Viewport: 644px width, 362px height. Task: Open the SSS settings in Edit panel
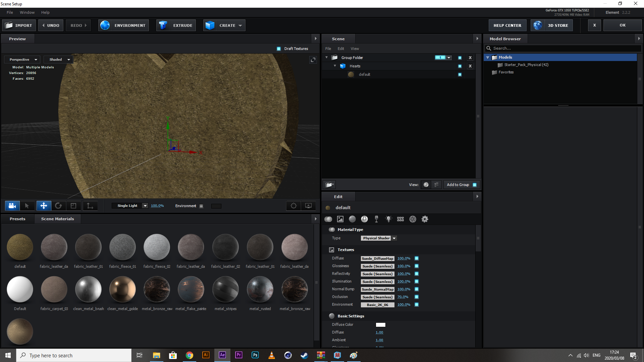click(x=400, y=219)
